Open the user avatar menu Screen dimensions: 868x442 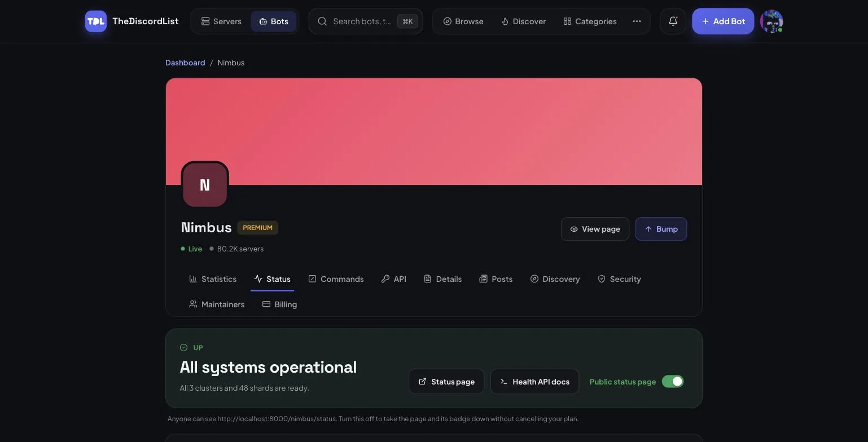(771, 21)
